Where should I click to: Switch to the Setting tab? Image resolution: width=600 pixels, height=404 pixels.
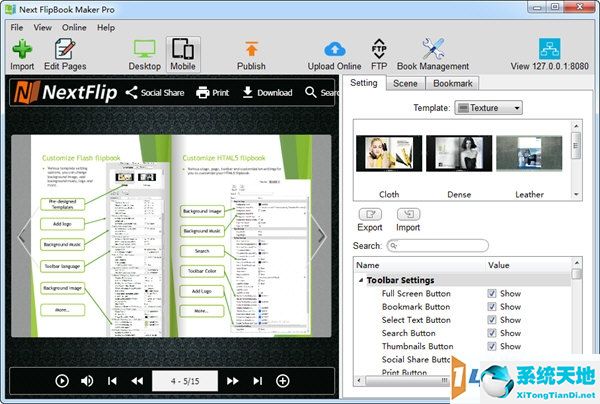coord(364,83)
